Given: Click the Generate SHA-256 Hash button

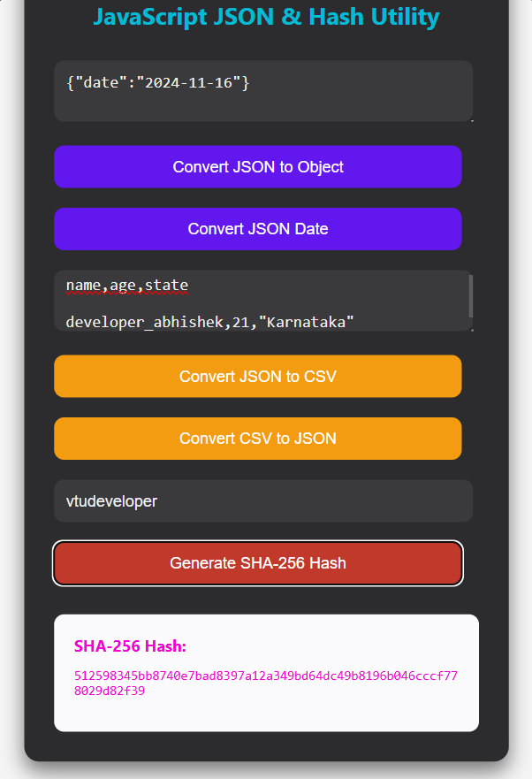Looking at the screenshot, I should click(x=258, y=563).
